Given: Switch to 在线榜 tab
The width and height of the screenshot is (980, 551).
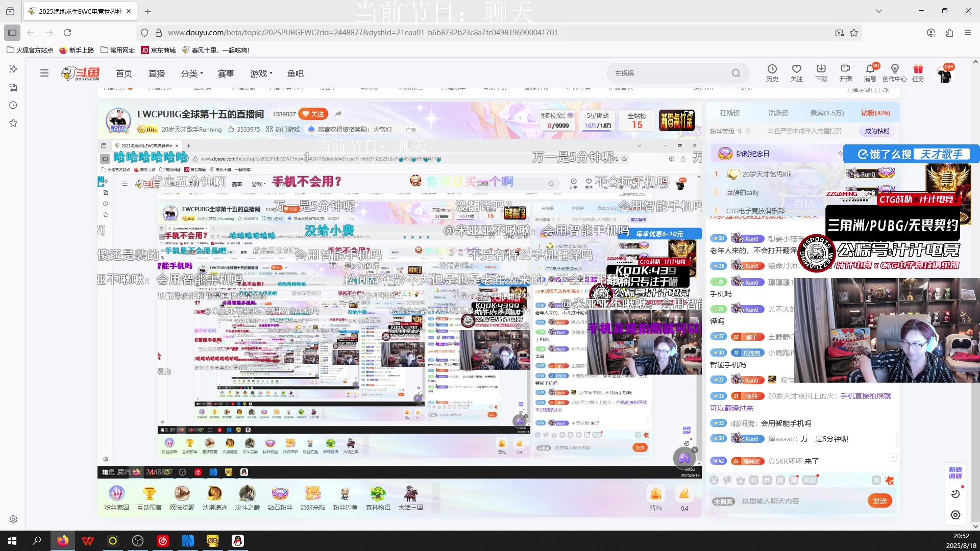Looking at the screenshot, I should (730, 113).
